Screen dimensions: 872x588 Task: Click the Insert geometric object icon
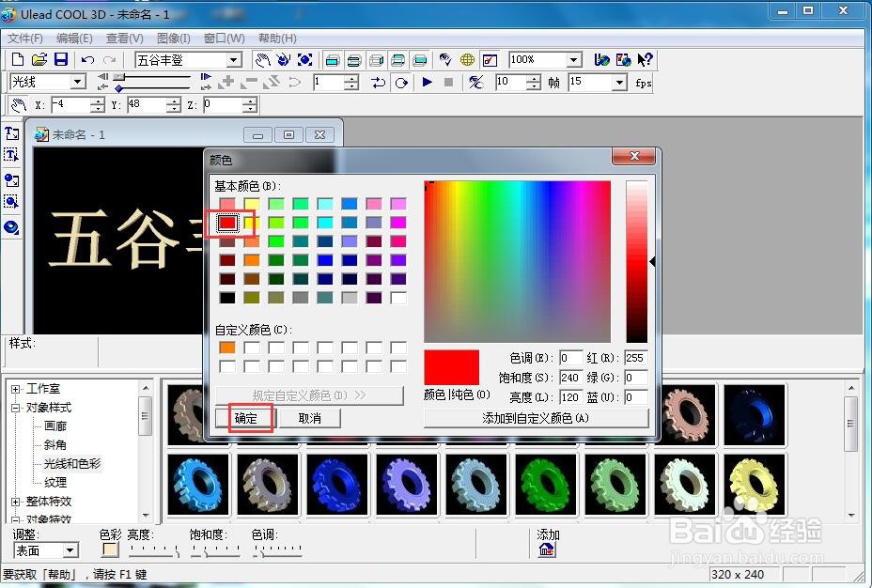pyautogui.click(x=11, y=226)
